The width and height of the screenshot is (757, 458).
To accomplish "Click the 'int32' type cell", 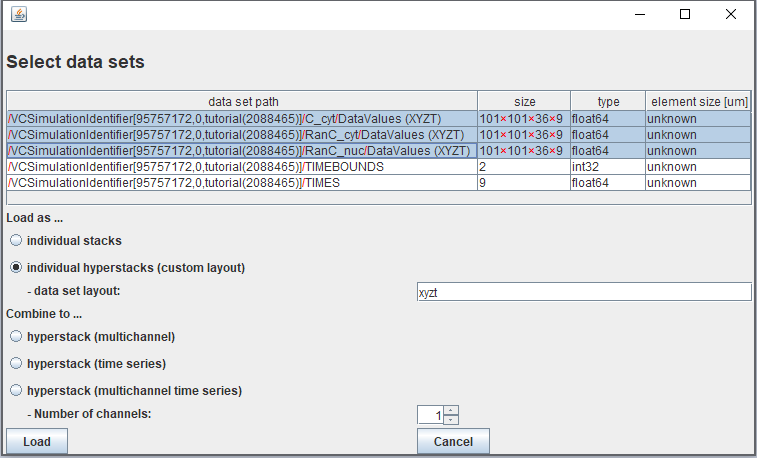I will (x=608, y=167).
